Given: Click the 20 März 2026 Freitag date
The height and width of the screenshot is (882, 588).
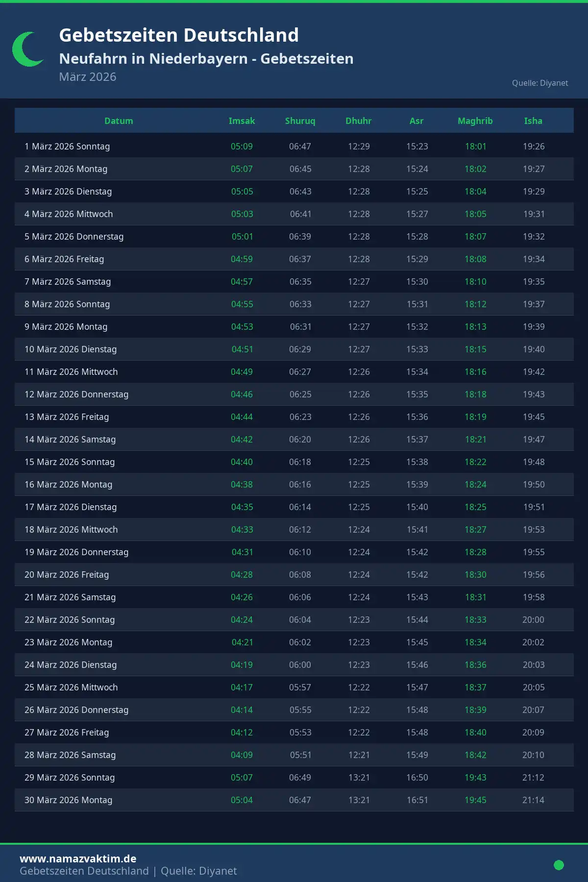Looking at the screenshot, I should pos(67,575).
